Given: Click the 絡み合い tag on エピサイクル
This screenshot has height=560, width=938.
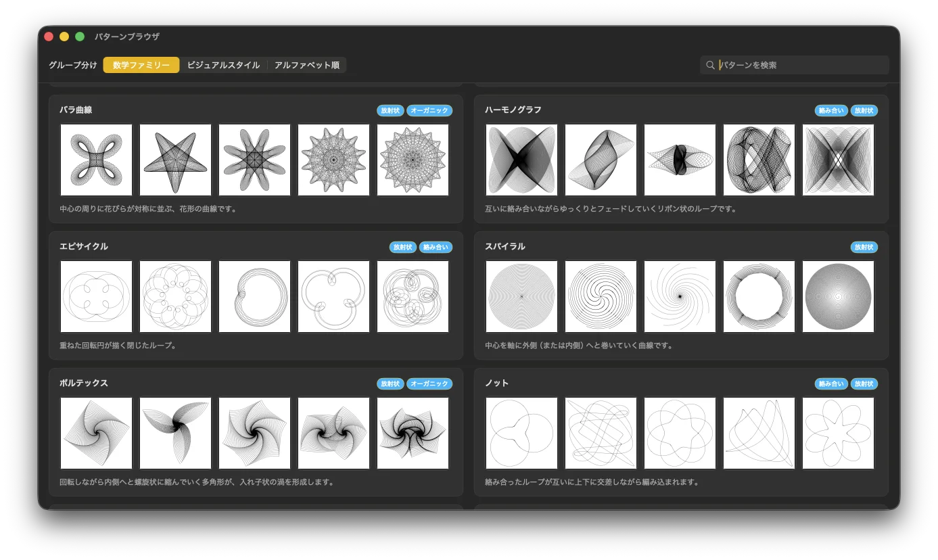Looking at the screenshot, I should pyautogui.click(x=436, y=247).
